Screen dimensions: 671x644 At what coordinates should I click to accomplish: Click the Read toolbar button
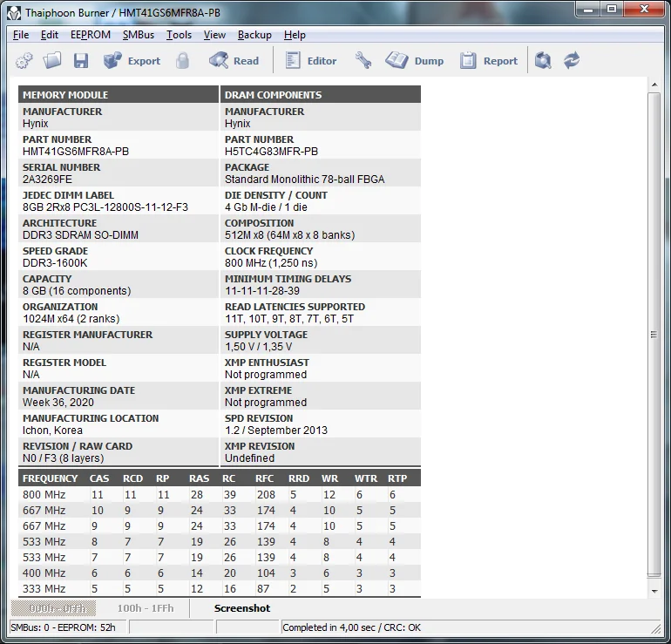234,61
